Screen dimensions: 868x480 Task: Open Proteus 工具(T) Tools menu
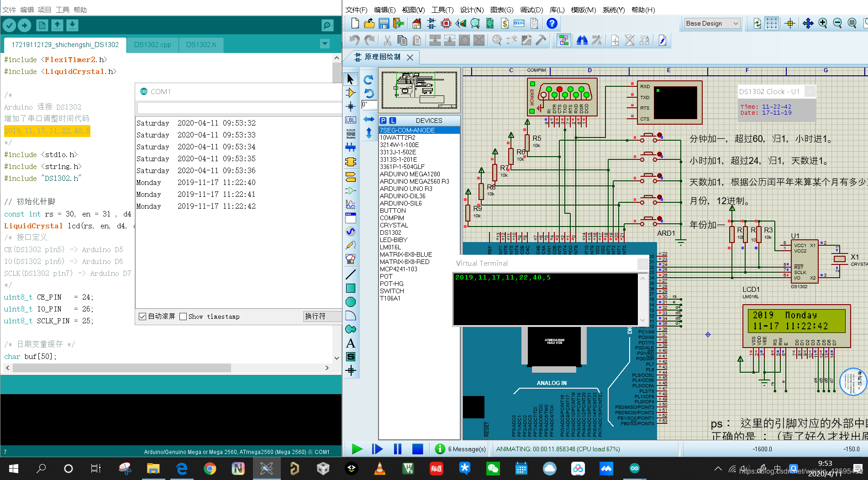pyautogui.click(x=442, y=10)
